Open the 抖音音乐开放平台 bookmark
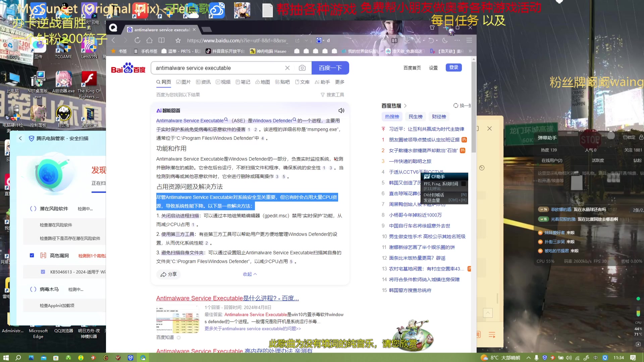Image resolution: width=644 pixels, height=362 pixels. pos(225,51)
